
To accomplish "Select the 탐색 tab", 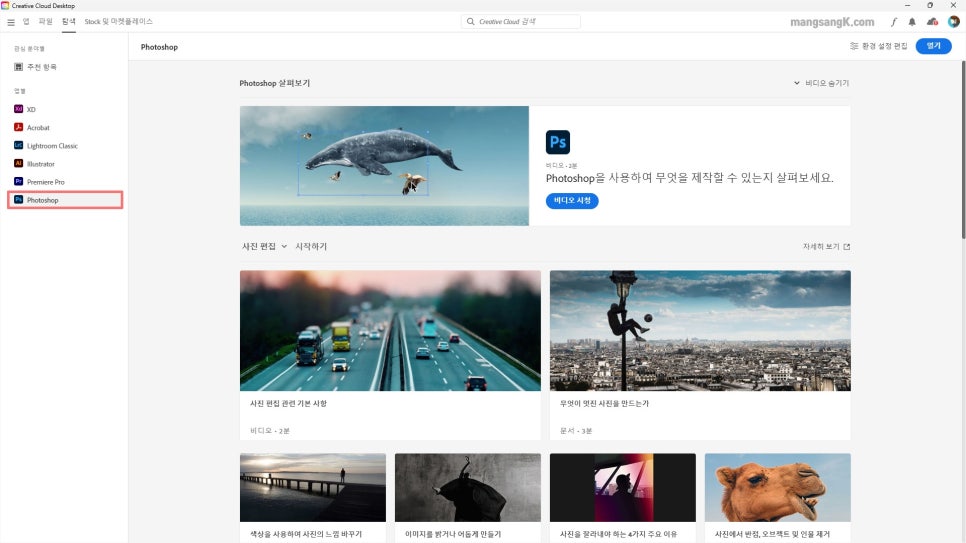I will point(68,22).
